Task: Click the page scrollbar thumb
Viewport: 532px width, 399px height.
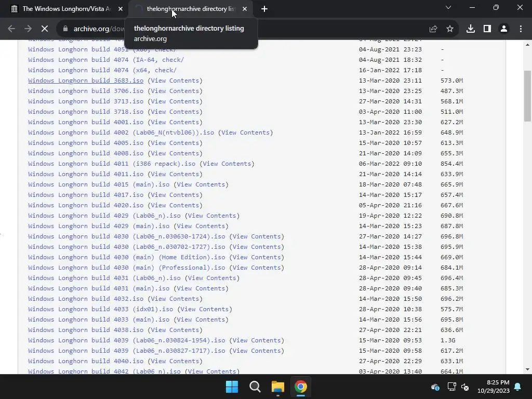Action: point(528,96)
